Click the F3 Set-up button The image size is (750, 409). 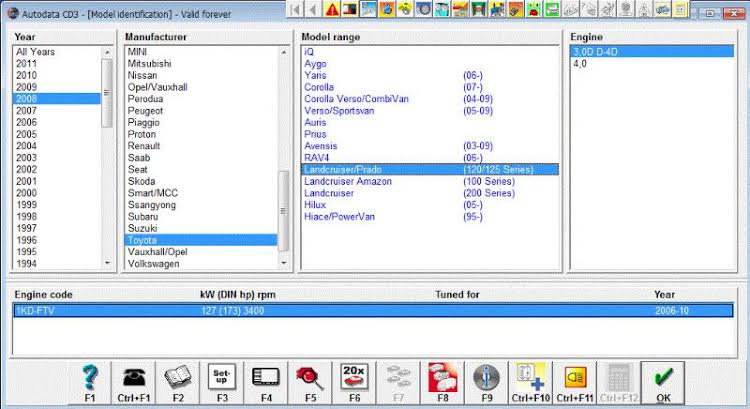pos(221,378)
